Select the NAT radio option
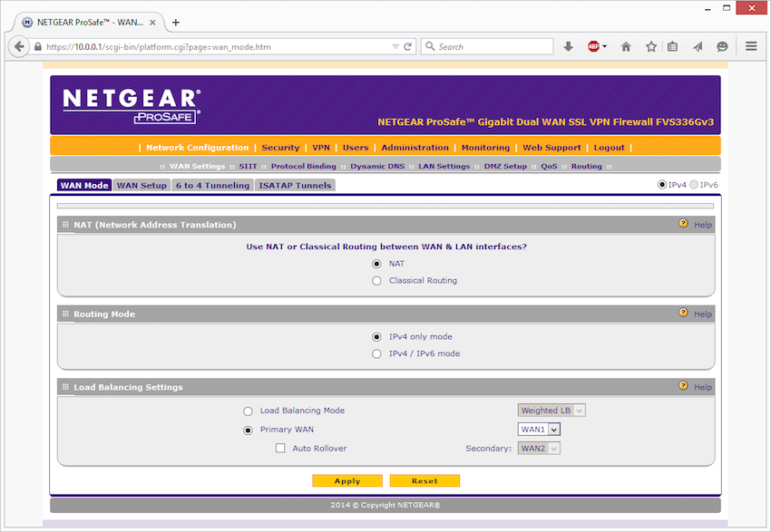This screenshot has height=532, width=771. coord(376,265)
